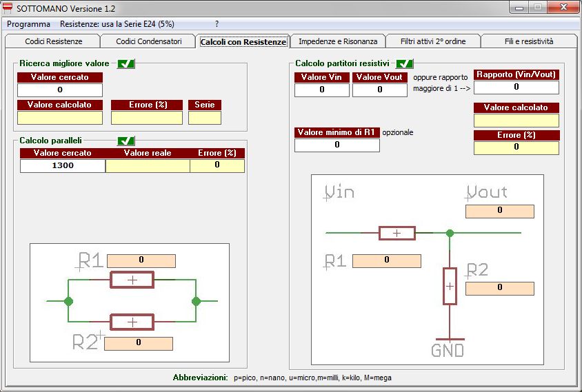Click the green checkmark beside Calcolo partitori resistivi
The width and height of the screenshot is (582, 392).
pos(404,64)
